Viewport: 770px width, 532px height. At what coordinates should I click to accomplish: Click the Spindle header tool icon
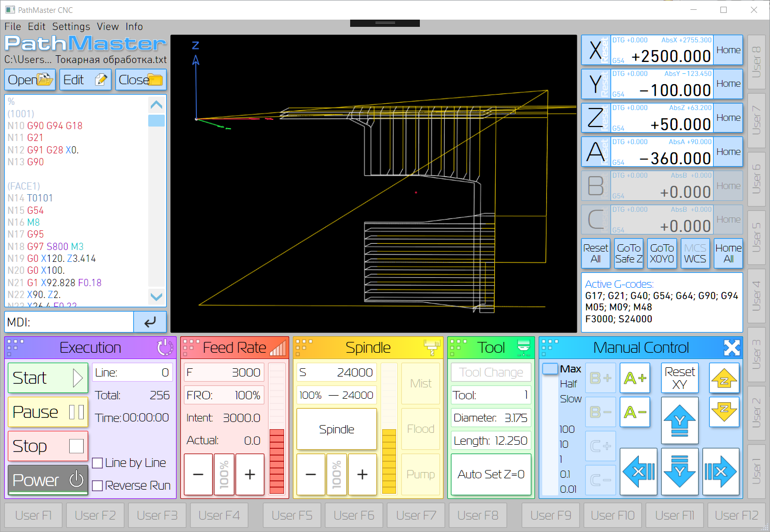pos(432,348)
